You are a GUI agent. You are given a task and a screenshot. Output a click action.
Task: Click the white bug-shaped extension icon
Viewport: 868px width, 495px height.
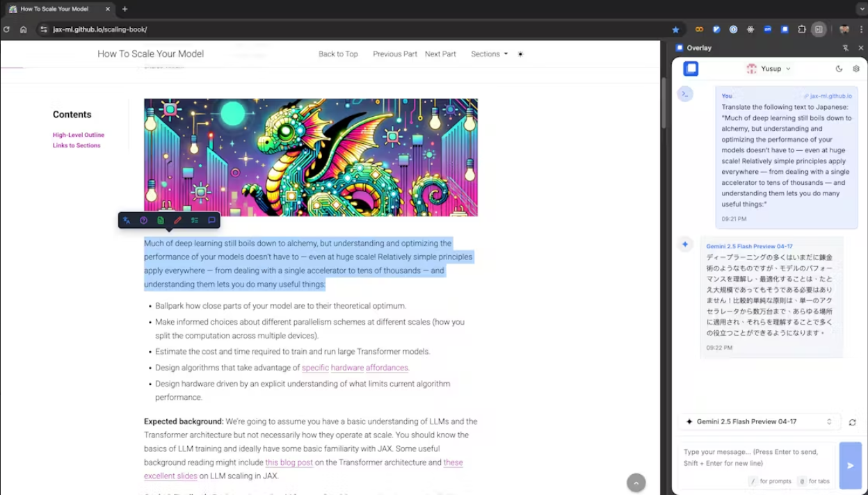click(x=750, y=30)
